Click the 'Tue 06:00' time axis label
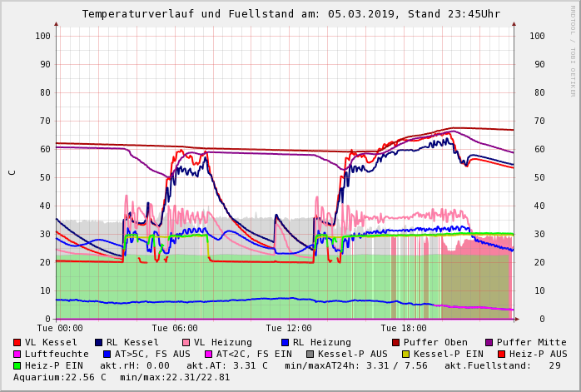The width and height of the screenshot is (581, 392). [x=175, y=329]
